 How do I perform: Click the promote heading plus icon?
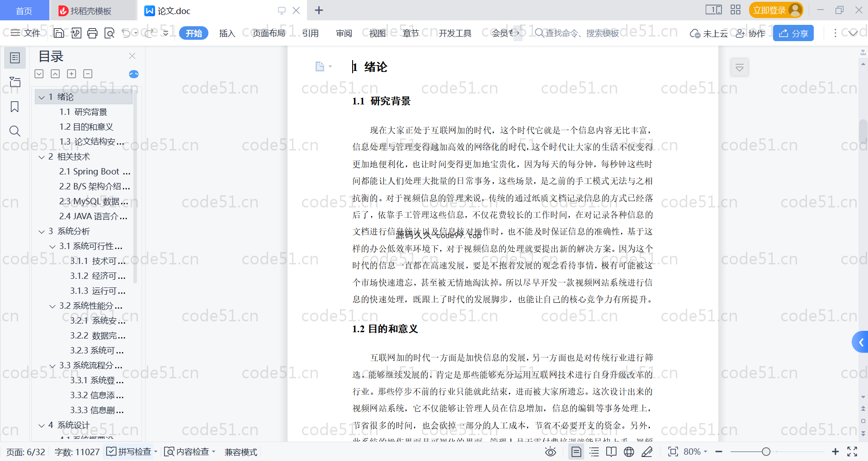pyautogui.click(x=71, y=74)
